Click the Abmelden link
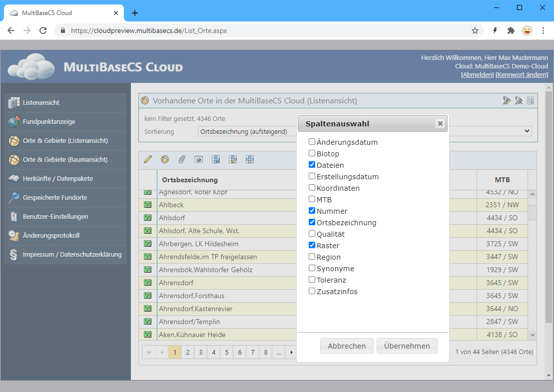The image size is (554, 392). pos(477,75)
